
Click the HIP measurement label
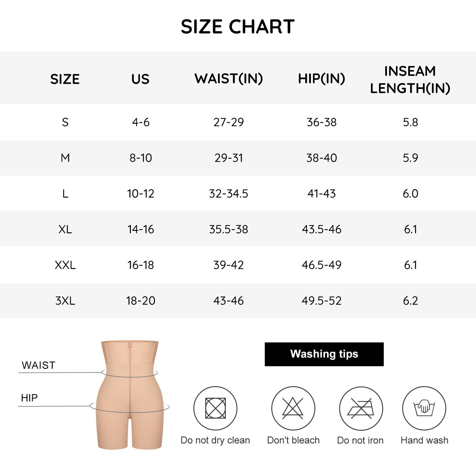pos(29,398)
